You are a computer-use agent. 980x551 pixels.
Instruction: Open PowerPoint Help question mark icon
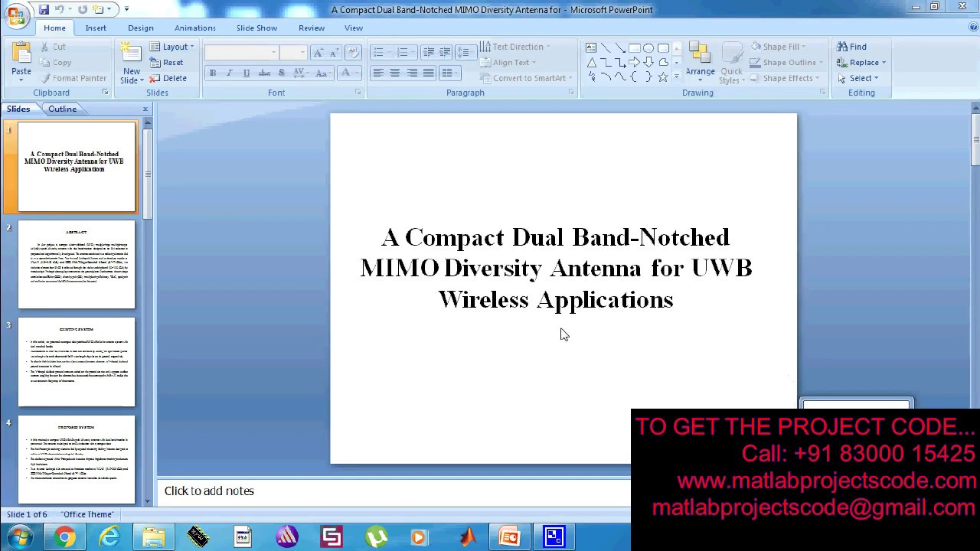pos(973,28)
